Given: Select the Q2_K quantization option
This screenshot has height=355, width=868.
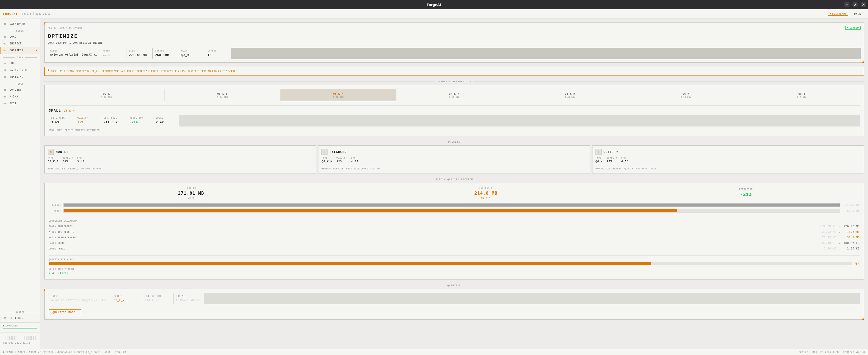Looking at the screenshot, I should (106, 95).
